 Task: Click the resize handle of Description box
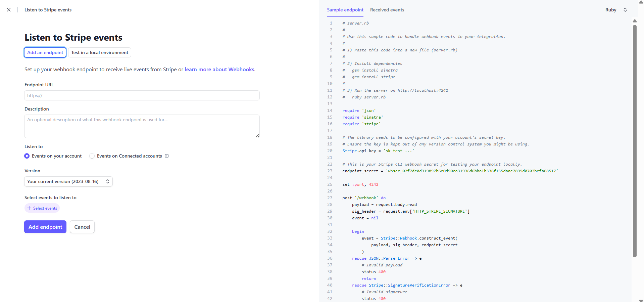point(257,136)
